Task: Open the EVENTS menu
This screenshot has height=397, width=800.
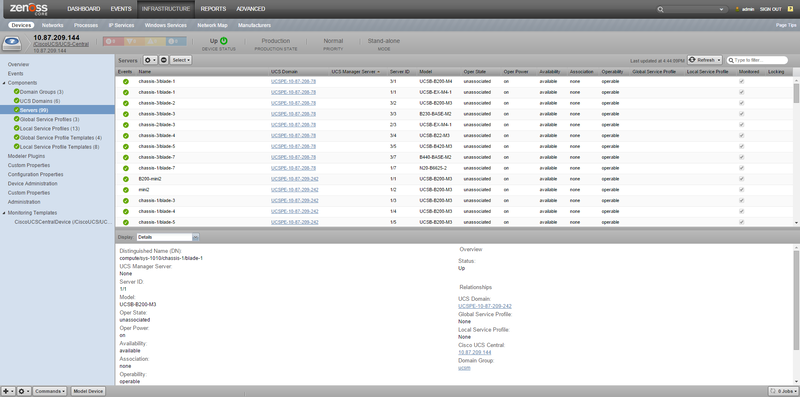Action: 121,9
